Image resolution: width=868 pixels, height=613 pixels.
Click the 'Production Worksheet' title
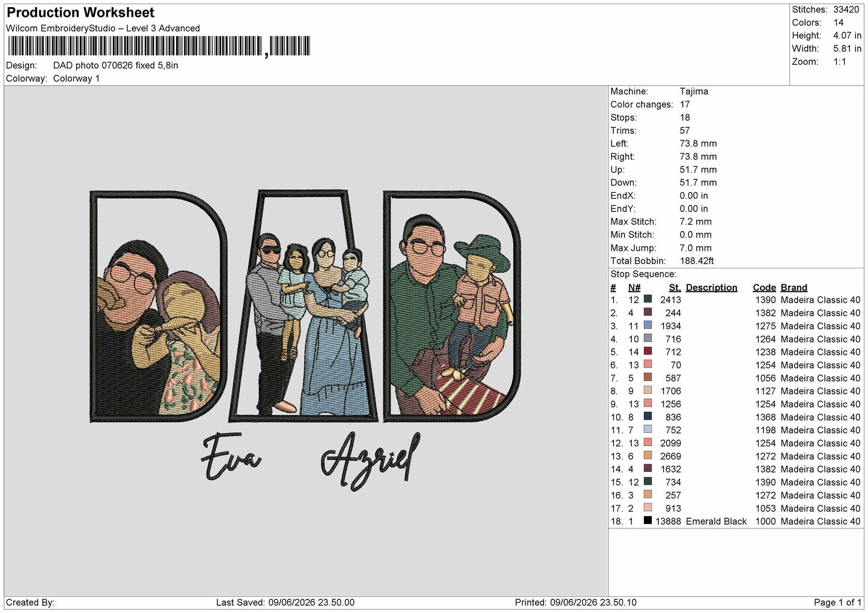tap(80, 13)
